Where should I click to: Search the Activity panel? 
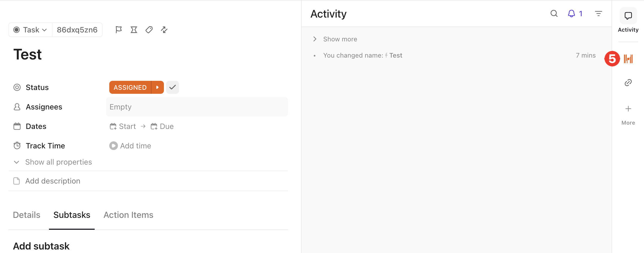pyautogui.click(x=554, y=14)
